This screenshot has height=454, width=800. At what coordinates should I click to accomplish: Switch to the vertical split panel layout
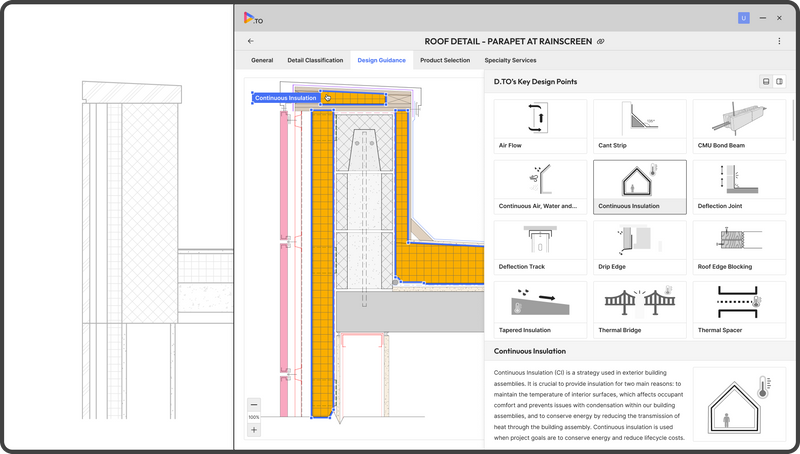tap(779, 81)
